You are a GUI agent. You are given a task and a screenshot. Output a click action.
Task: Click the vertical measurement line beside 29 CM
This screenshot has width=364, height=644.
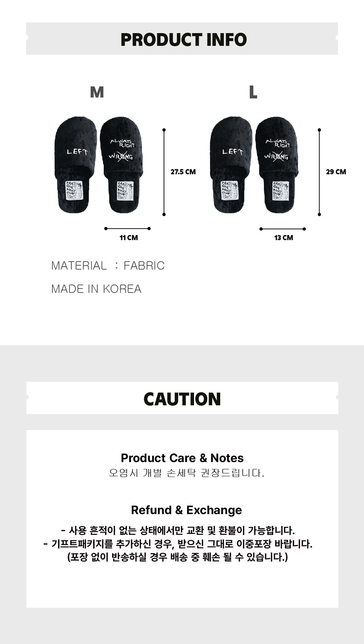click(319, 172)
